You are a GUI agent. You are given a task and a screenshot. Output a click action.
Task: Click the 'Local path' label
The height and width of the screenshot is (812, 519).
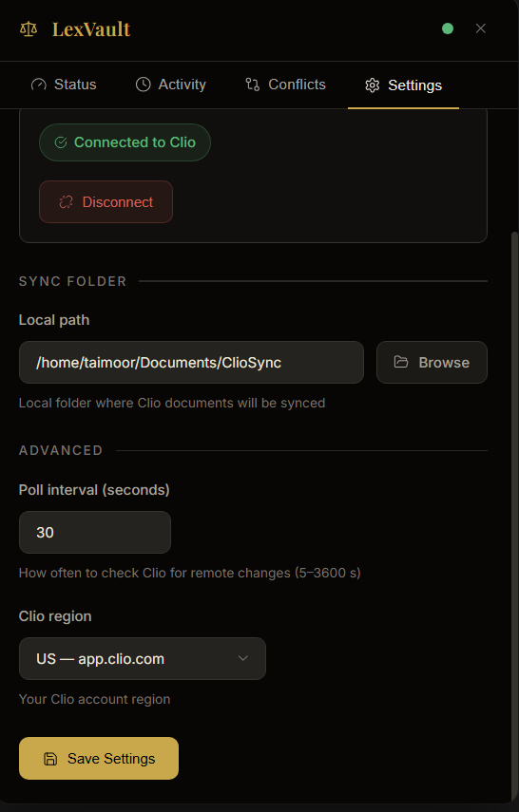click(54, 320)
